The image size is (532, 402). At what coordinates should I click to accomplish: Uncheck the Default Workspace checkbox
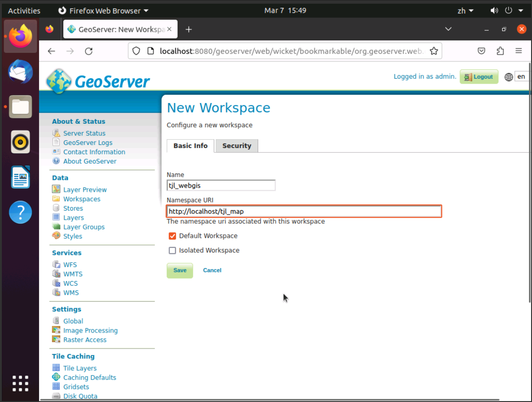172,236
